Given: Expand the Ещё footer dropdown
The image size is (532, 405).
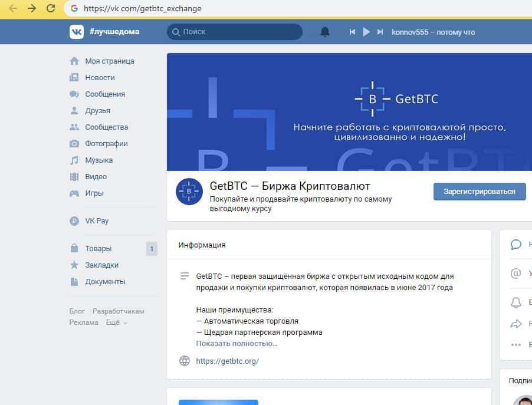Looking at the screenshot, I should coord(117,322).
